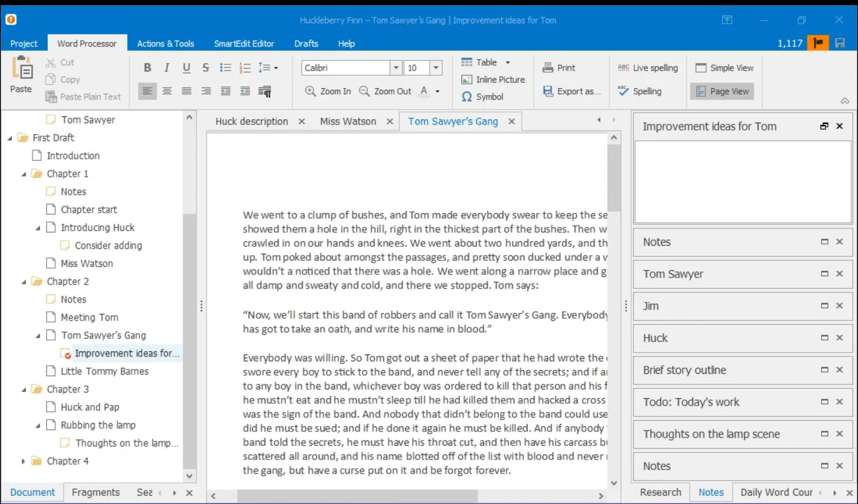
Task: Click the full-screen icon in title bar
Action: click(x=727, y=20)
